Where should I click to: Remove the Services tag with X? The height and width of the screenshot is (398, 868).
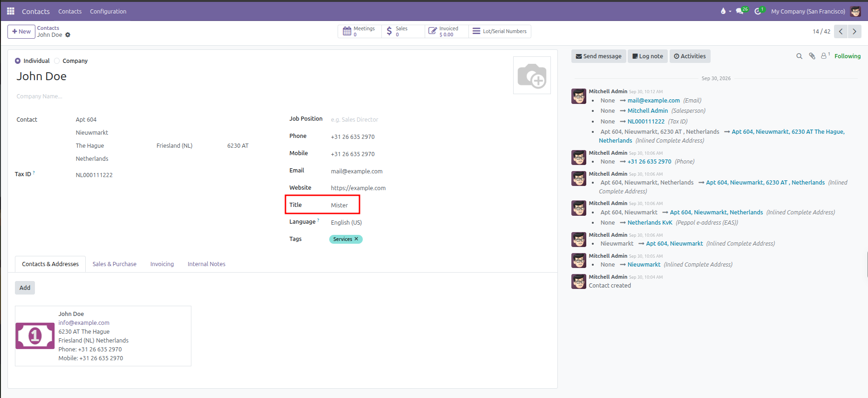(356, 239)
